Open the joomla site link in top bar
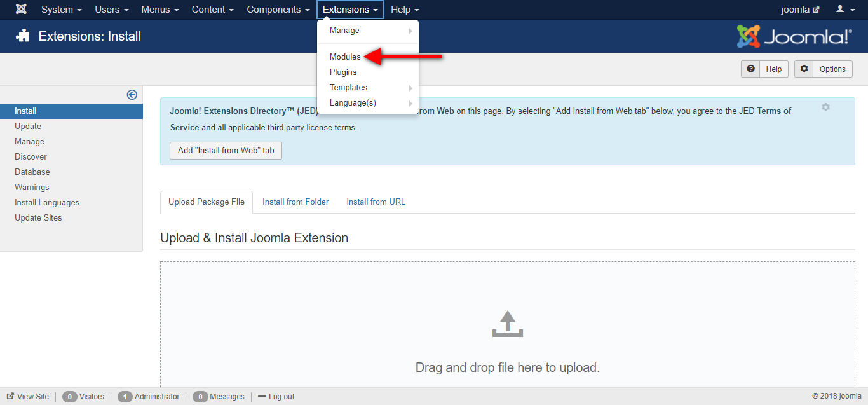868x405 pixels. (800, 10)
